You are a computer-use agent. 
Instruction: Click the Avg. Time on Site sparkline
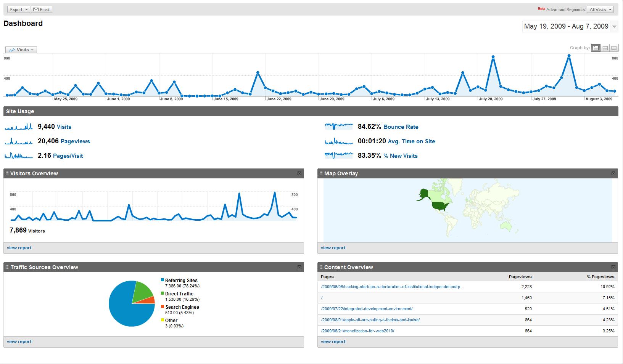click(339, 141)
